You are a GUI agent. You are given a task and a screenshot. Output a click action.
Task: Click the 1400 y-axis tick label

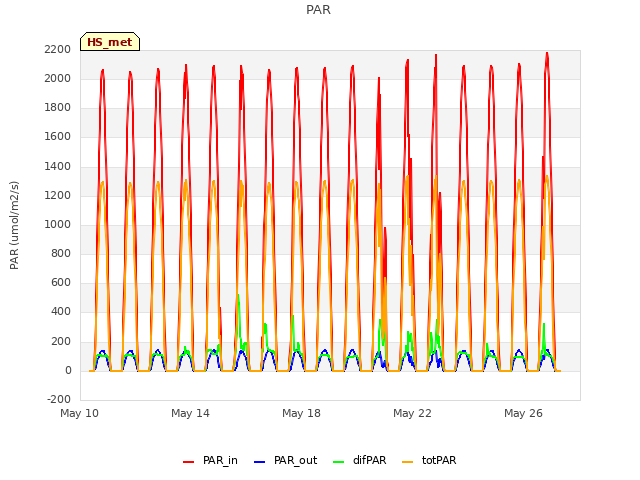click(58, 166)
